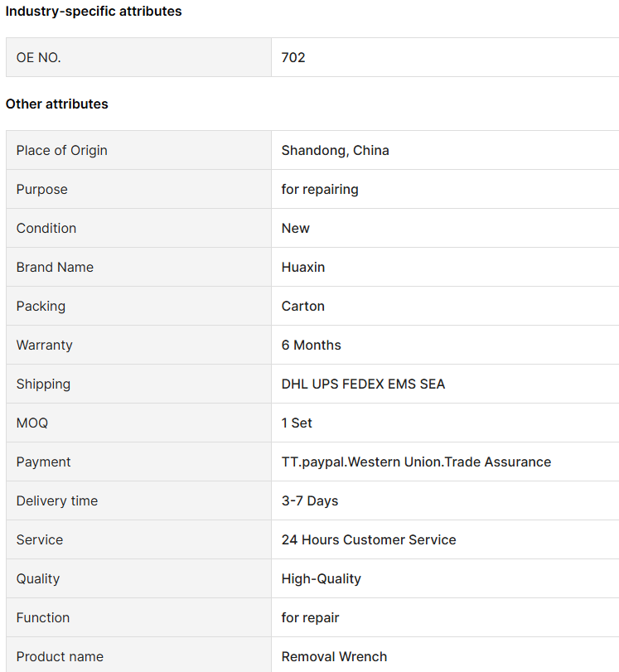Click the Condition value New
The height and width of the screenshot is (672, 619).
[x=295, y=228]
